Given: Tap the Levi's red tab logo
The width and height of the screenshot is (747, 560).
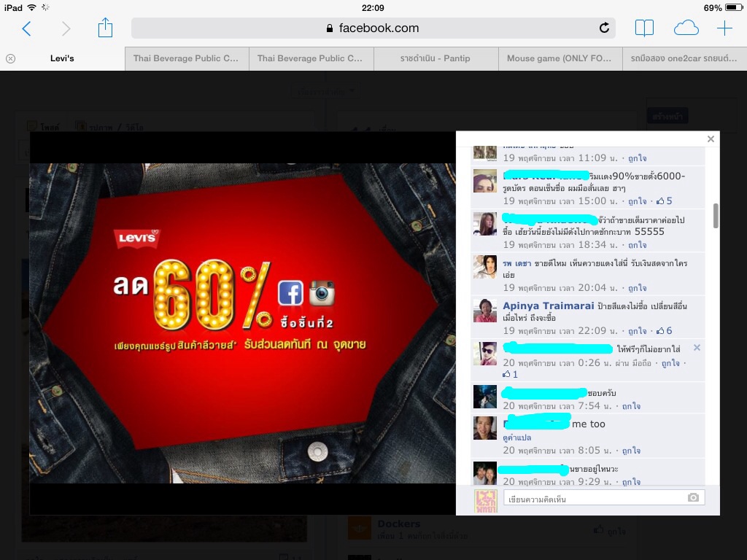Looking at the screenshot, I should click(x=137, y=238).
